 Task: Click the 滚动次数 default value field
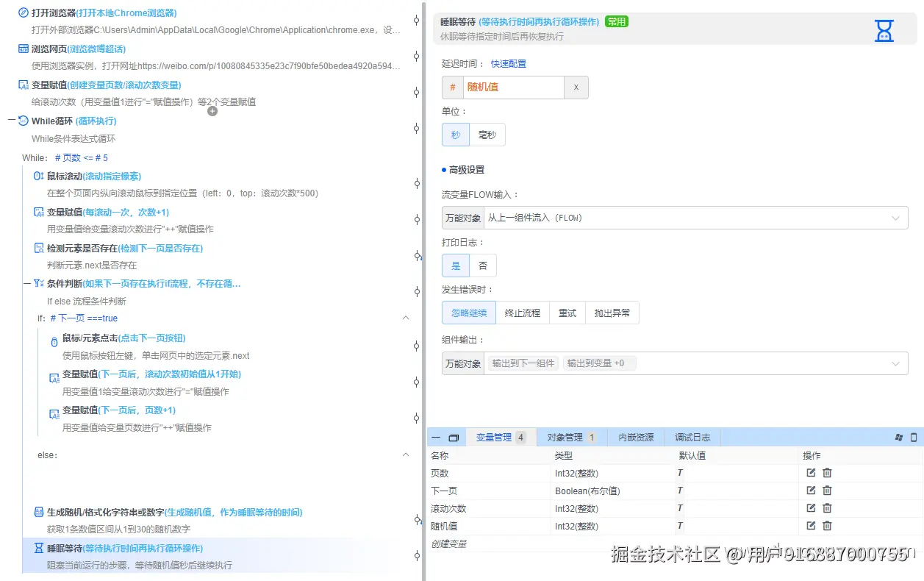[x=737, y=508]
